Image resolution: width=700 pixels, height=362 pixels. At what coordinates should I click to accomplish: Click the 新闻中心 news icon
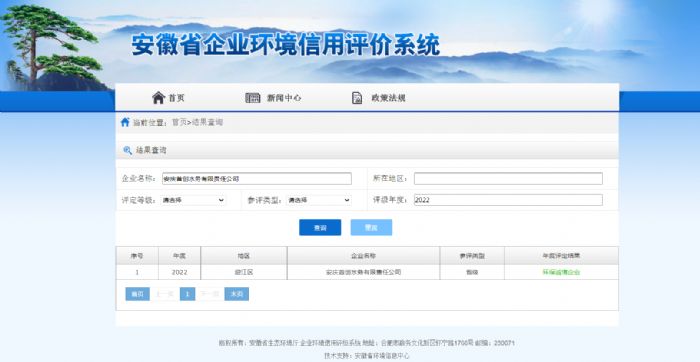pyautogui.click(x=253, y=98)
